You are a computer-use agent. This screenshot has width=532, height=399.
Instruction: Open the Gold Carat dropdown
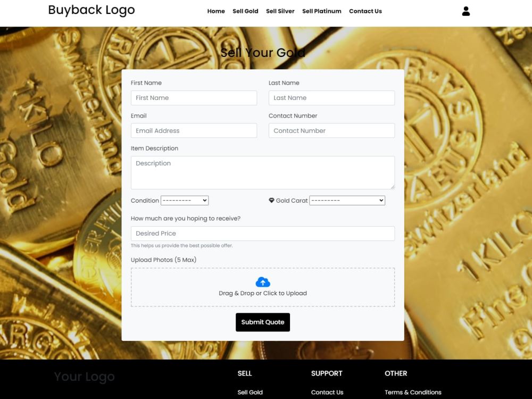[347, 201]
